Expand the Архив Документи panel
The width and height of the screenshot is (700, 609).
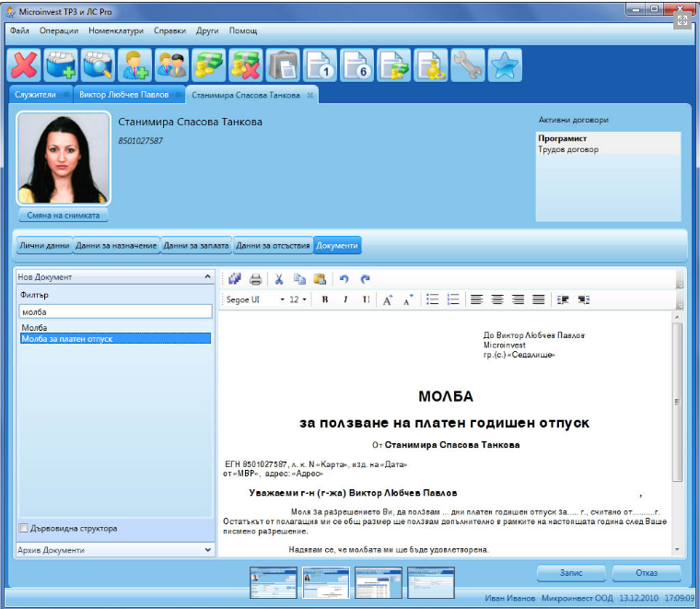[206, 550]
